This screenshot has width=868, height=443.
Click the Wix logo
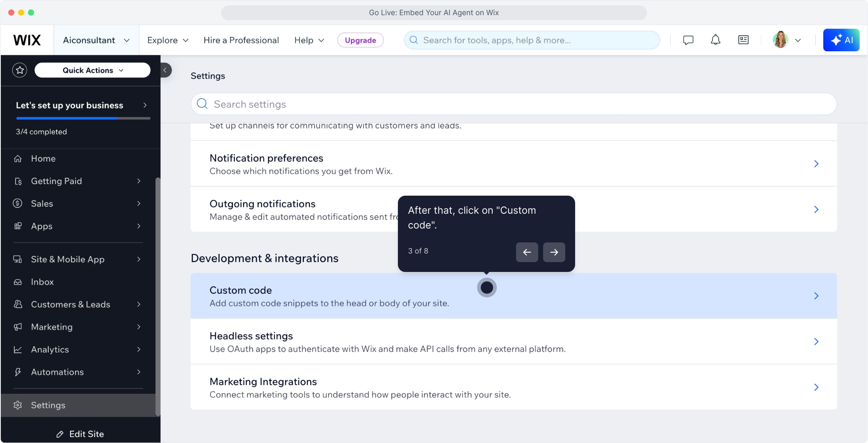click(27, 40)
